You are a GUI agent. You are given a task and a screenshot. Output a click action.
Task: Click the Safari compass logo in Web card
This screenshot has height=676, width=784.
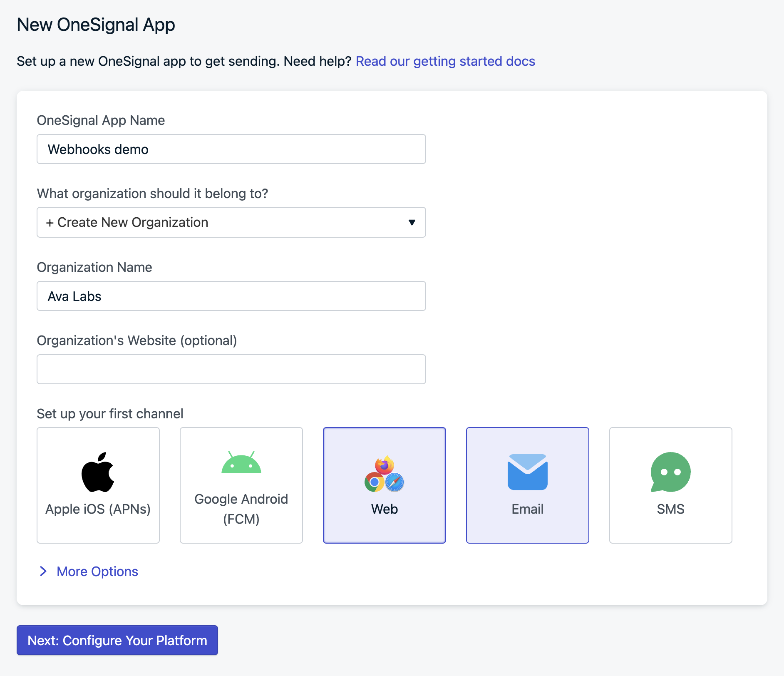tap(394, 482)
